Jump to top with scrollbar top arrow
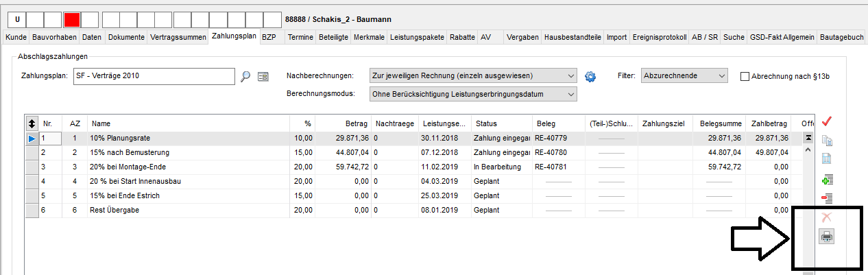The image size is (868, 275). (808, 137)
